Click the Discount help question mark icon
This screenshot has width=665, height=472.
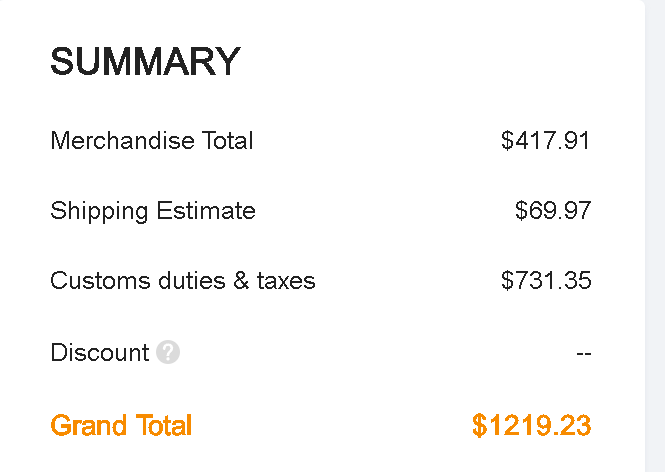coord(168,352)
